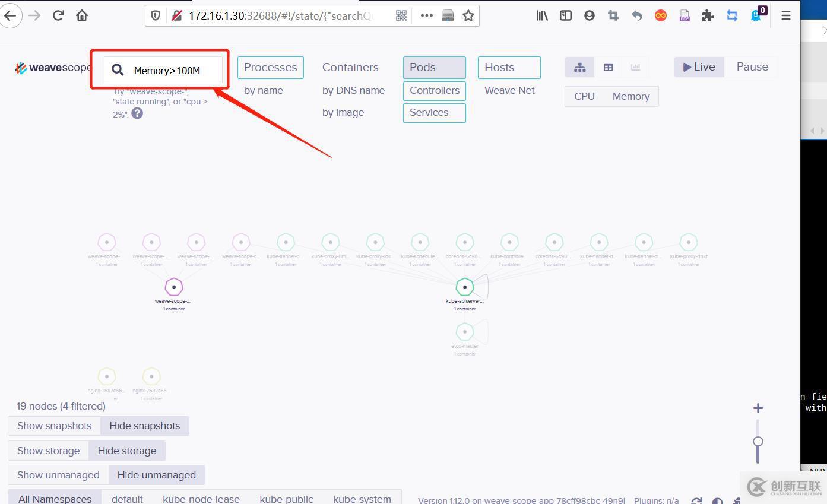This screenshot has width=827, height=504.
Task: Select the kube-apiserver pod node
Action: 465,287
